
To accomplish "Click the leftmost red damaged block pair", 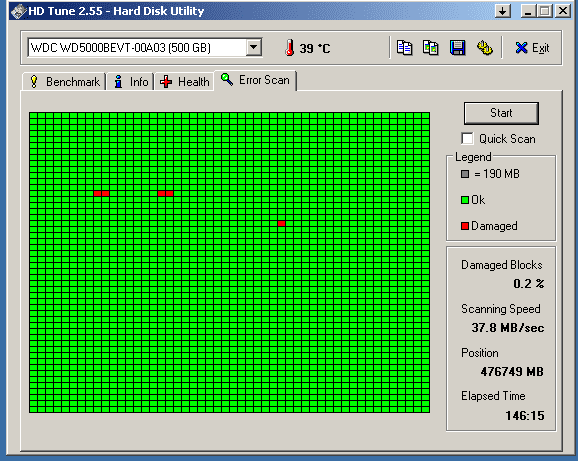I will click(x=101, y=193).
